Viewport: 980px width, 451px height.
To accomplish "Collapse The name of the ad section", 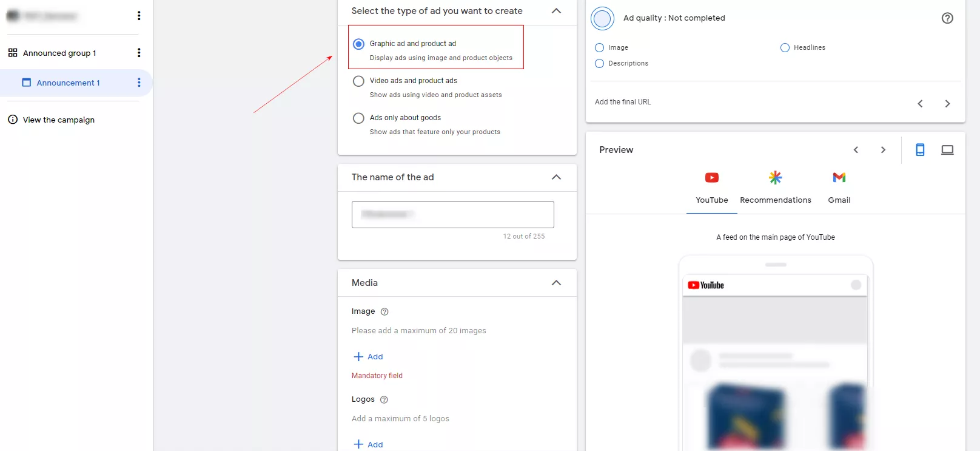I will [x=556, y=177].
